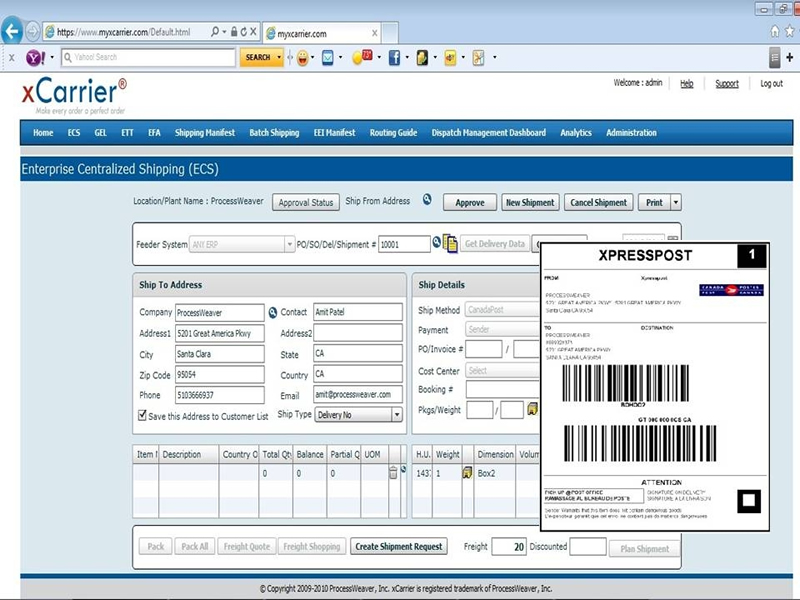Click the browser forward arrow

(32, 32)
